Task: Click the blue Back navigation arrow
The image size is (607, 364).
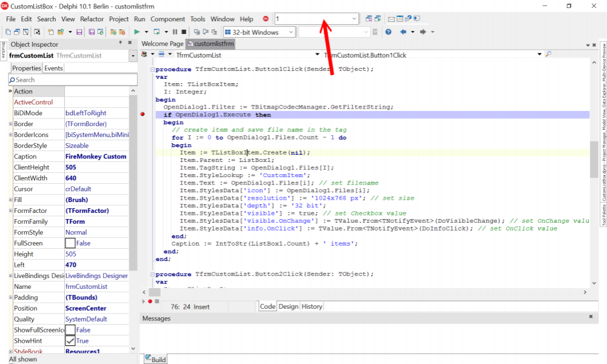Action: point(403,32)
